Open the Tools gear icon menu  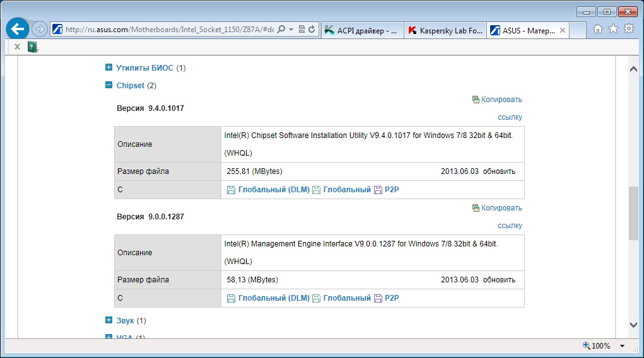pos(628,29)
